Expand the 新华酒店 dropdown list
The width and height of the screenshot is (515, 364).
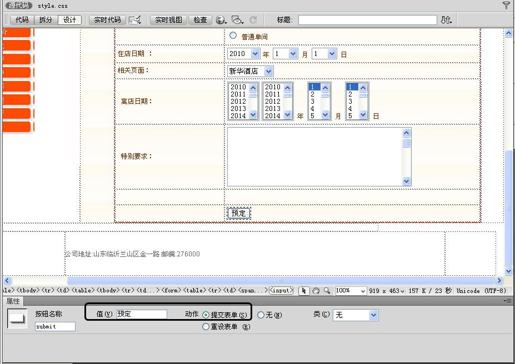click(250, 71)
